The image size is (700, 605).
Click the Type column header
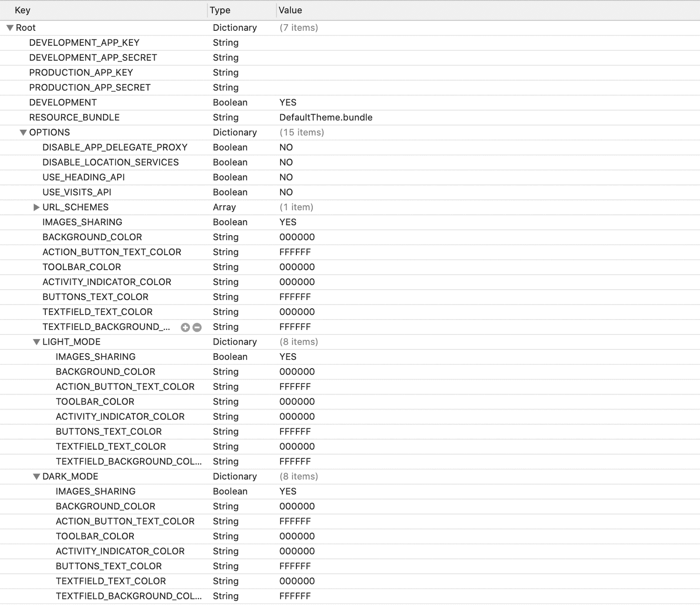tap(220, 10)
